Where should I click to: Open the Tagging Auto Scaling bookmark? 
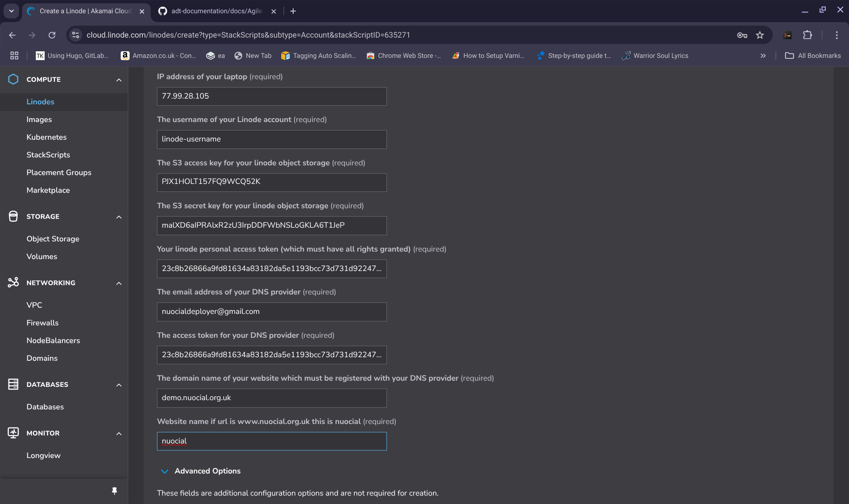click(318, 56)
